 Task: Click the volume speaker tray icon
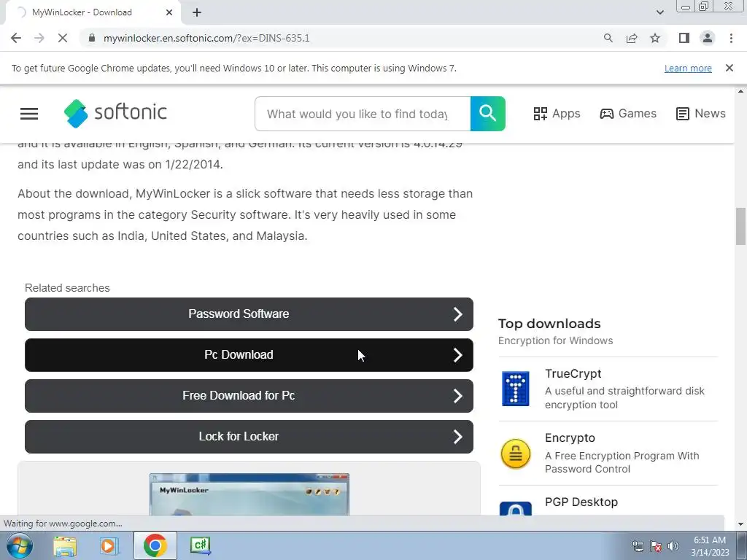click(x=673, y=546)
